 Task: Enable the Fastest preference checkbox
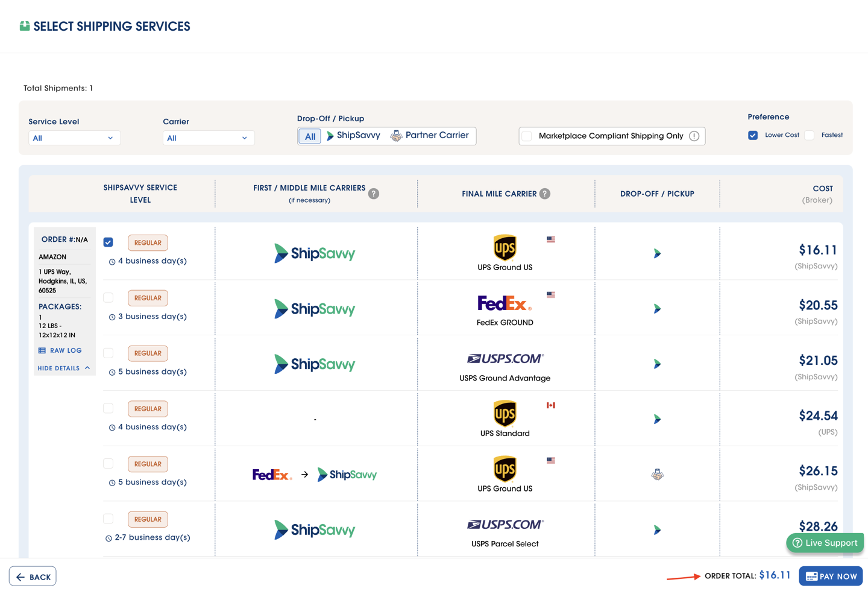point(810,135)
